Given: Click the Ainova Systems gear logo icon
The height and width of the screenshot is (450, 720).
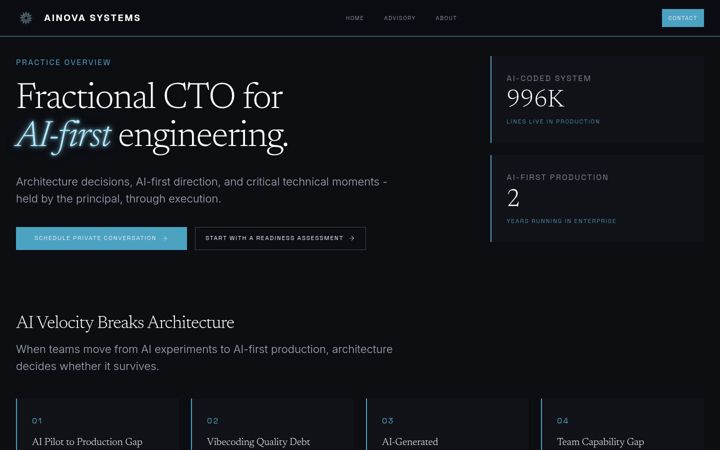Looking at the screenshot, I should click(x=26, y=18).
